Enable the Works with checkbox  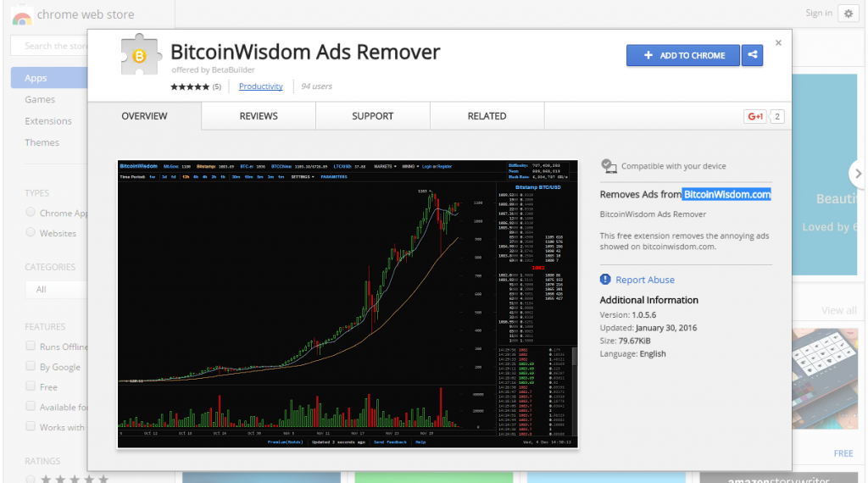click(31, 426)
